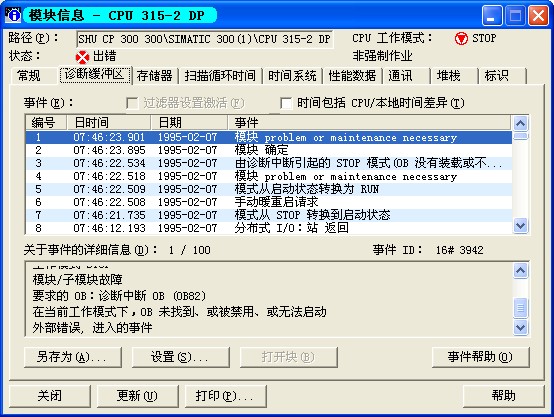Open the 性能数据 tab
The image size is (554, 417).
click(x=352, y=76)
